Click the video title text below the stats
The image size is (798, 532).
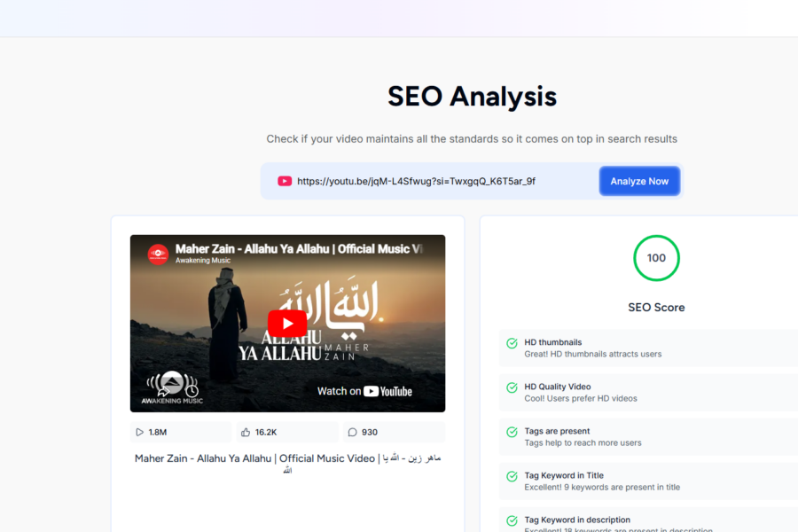[287, 463]
